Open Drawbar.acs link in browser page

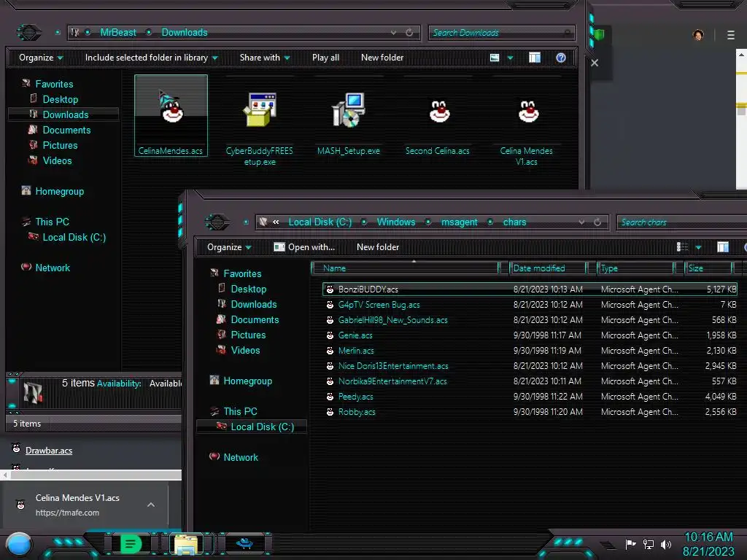[49, 451]
